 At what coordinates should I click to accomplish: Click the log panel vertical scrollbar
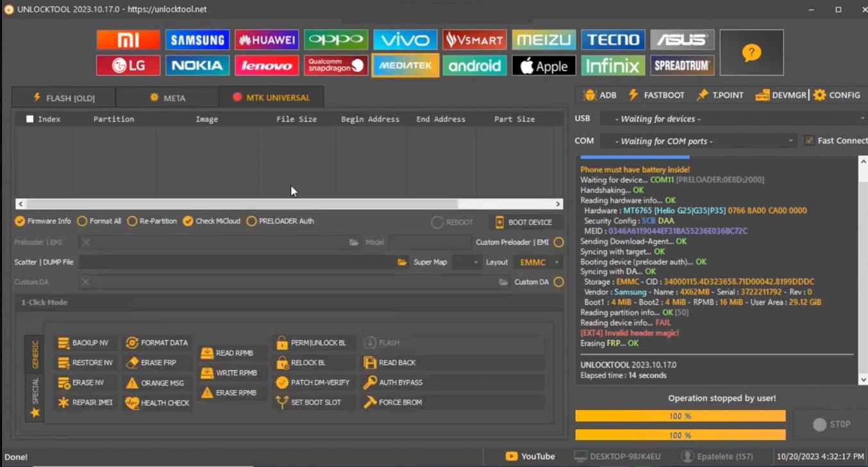point(863,270)
